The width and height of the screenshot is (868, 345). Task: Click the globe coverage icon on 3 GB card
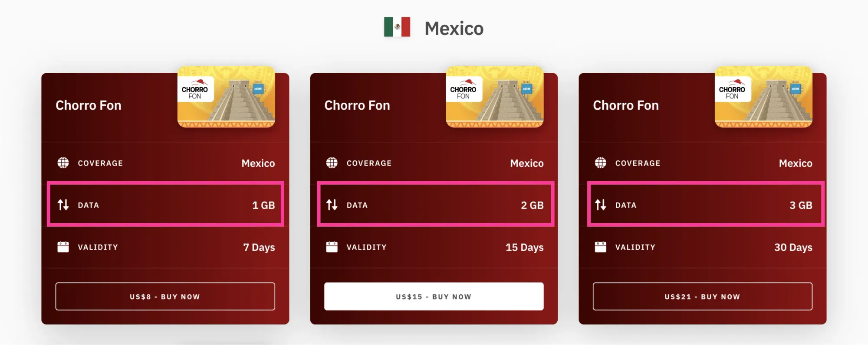(601, 163)
